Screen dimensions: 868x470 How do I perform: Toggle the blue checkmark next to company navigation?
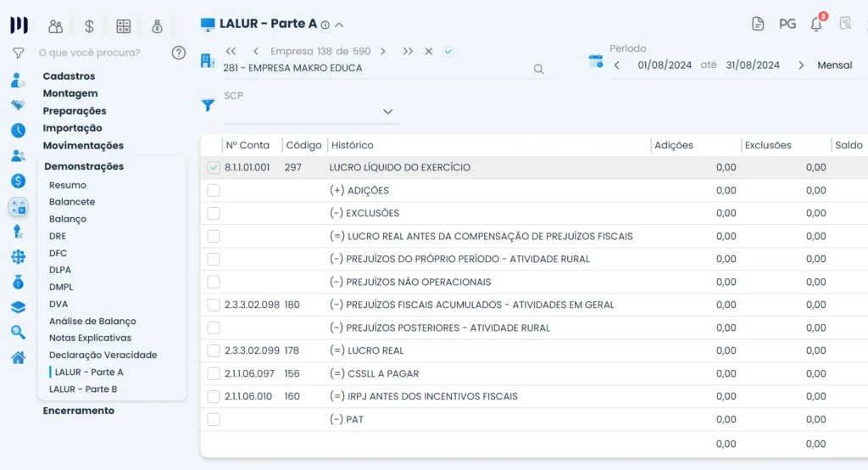pos(448,52)
